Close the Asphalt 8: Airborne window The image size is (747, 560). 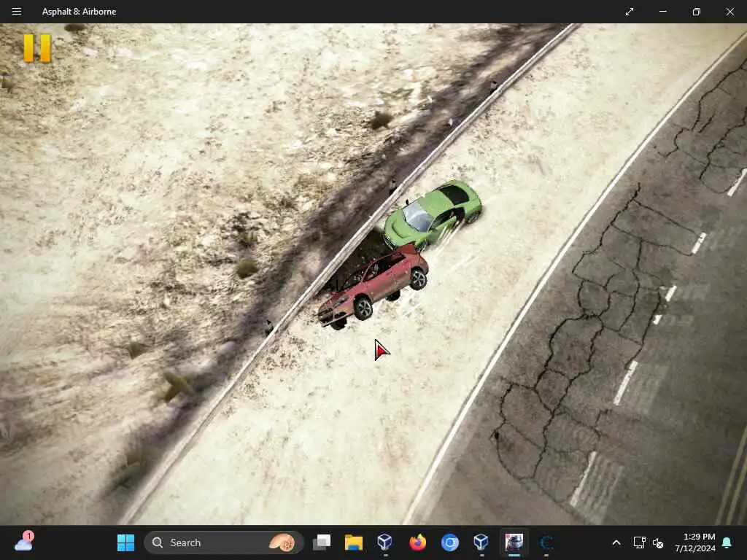729,12
